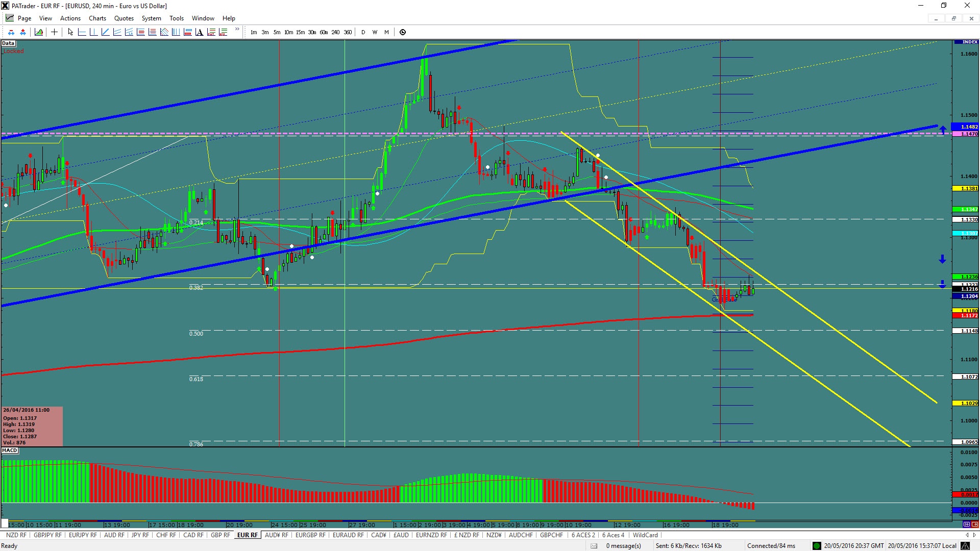
Task: Open the Actions menu
Action: 70,18
